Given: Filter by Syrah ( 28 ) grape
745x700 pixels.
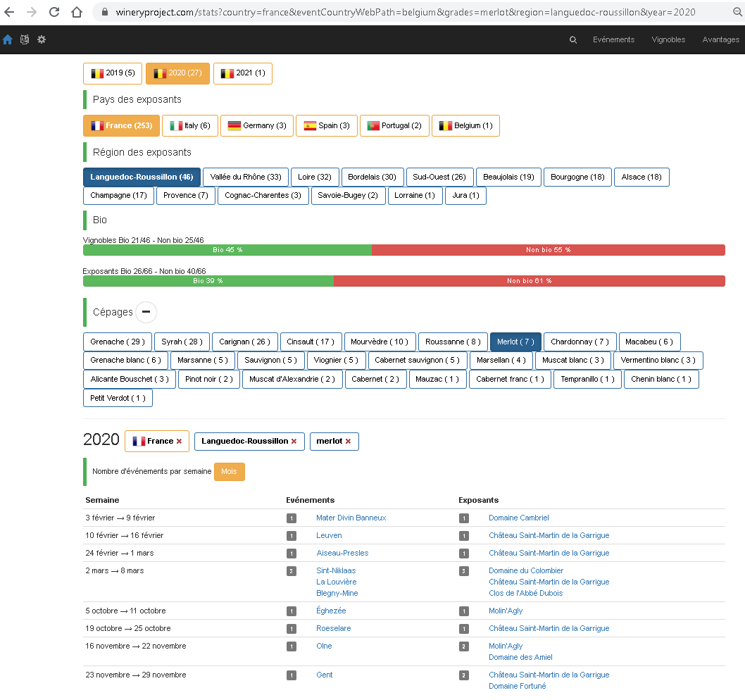Looking at the screenshot, I should coord(182,342).
